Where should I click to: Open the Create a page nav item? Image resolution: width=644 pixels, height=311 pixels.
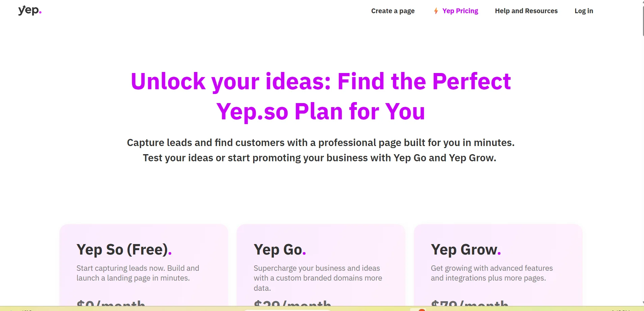tap(393, 11)
